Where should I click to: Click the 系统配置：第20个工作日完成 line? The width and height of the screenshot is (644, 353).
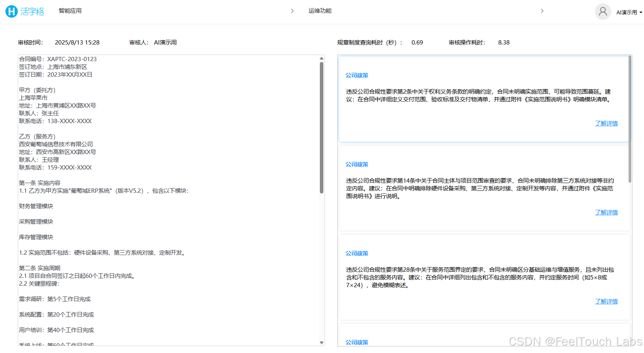(x=56, y=315)
